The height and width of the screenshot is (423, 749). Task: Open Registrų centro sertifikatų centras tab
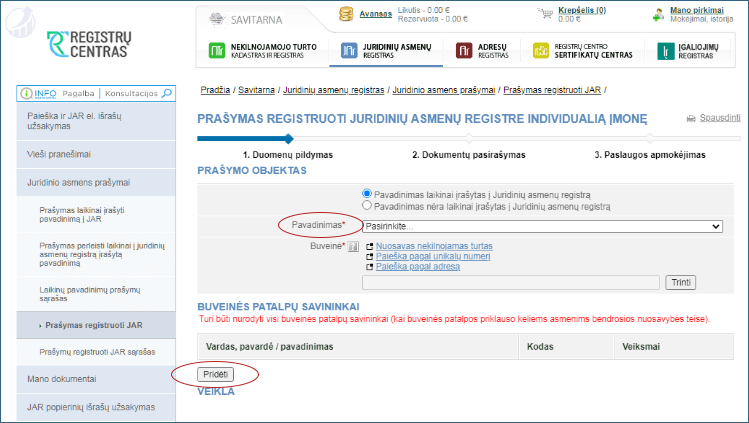pyautogui.click(x=583, y=51)
